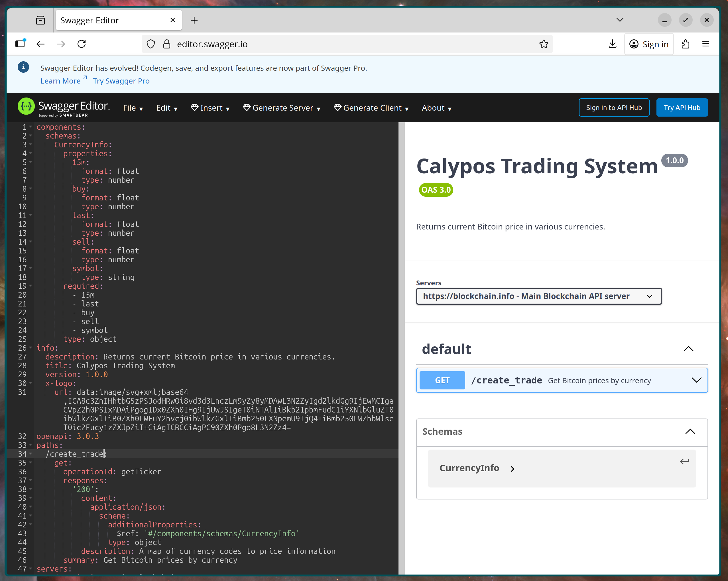
Task: Click the browser downloads icon
Action: pos(613,44)
